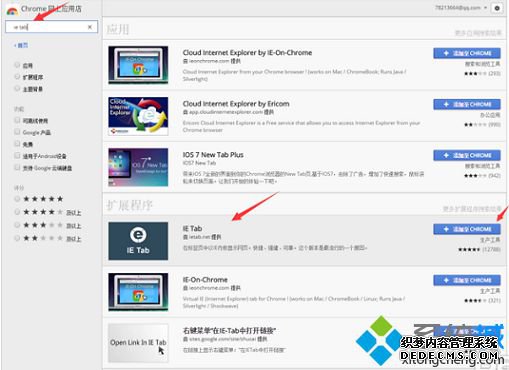Screen dimensions: 509x370
Task: Select the two stars and up filter
Action: point(17,238)
